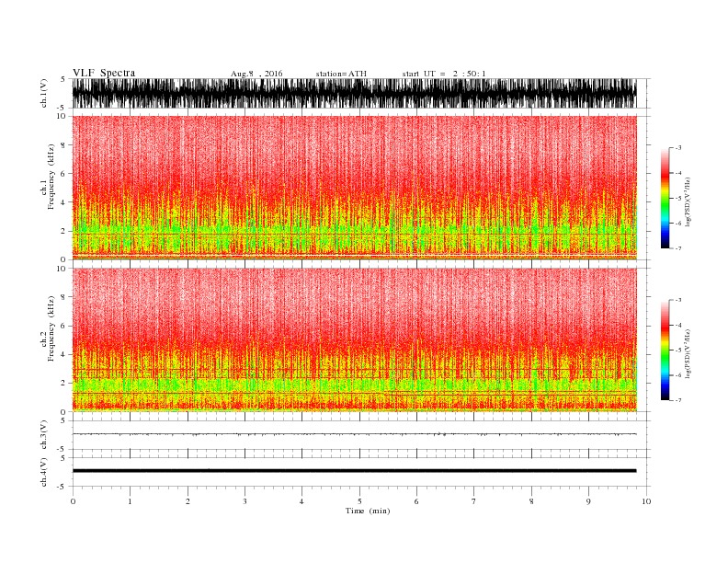Click the "ch.1(V)" axis label
Image resolution: width=728 pixels, height=563 pixels.
[44, 93]
